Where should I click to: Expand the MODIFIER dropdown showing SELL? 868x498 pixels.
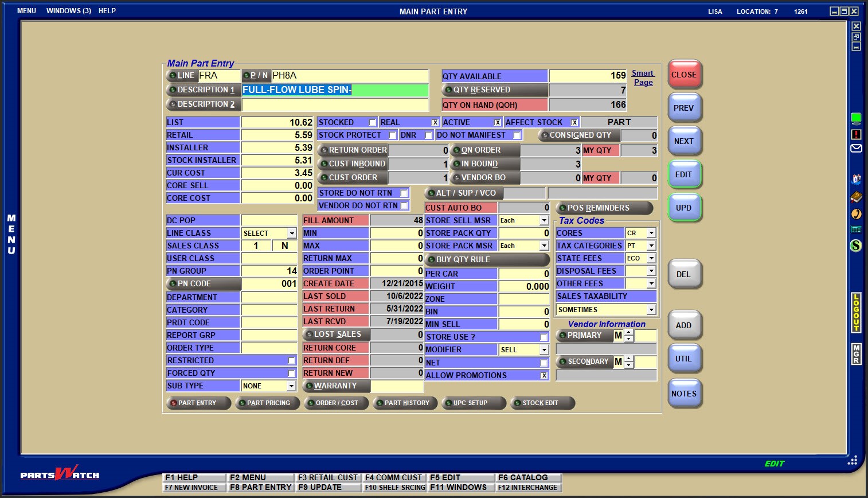click(x=544, y=350)
